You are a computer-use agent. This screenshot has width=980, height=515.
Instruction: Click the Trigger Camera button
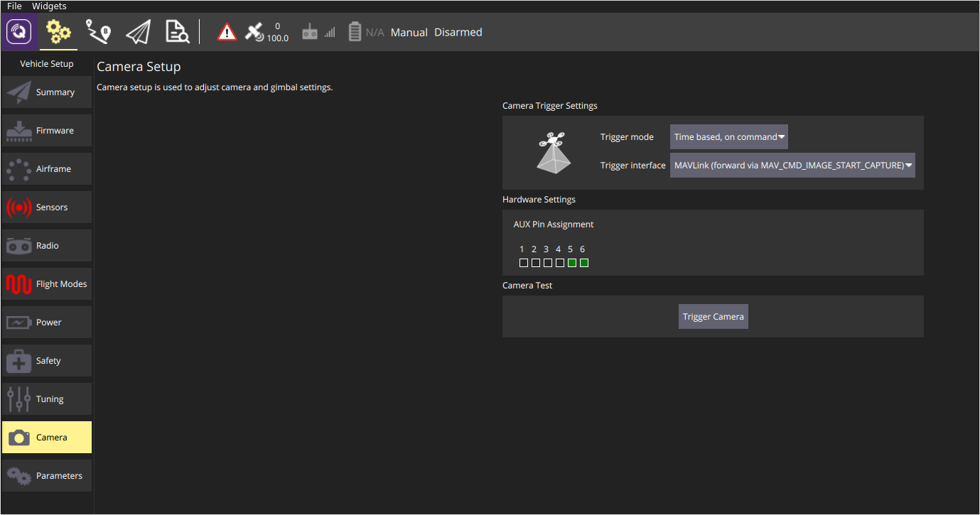714,316
